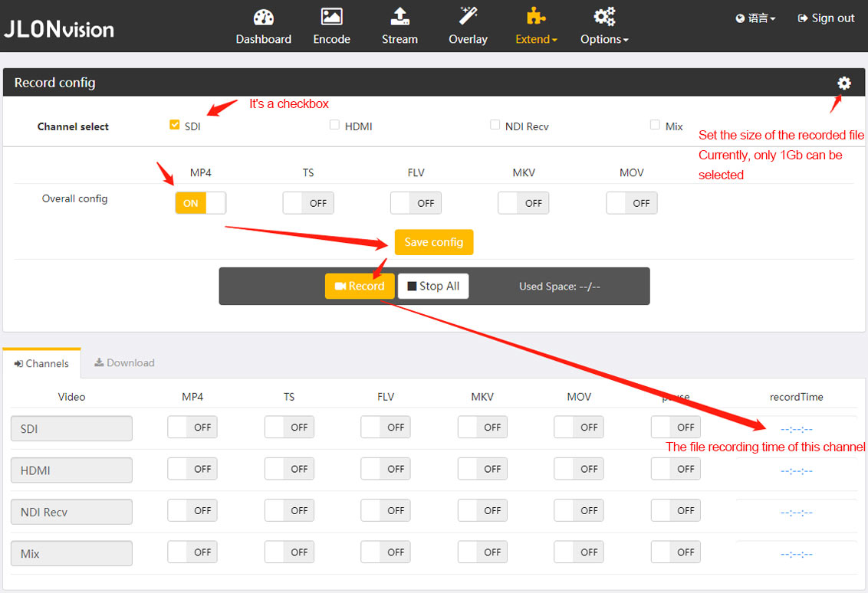
Task: Click the Save config button
Action: pyautogui.click(x=433, y=242)
